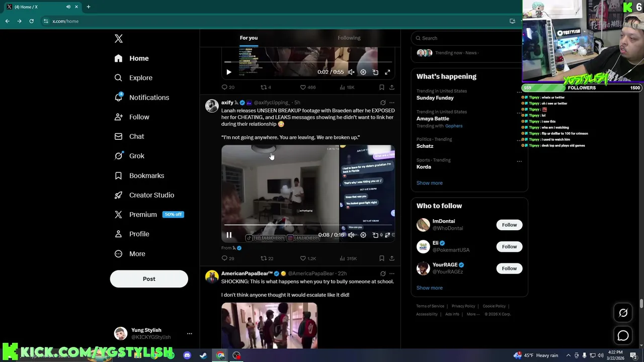Image resolution: width=644 pixels, height=362 pixels.
Task: Toggle picture-in-picture on axify video
Action: pos(375,235)
